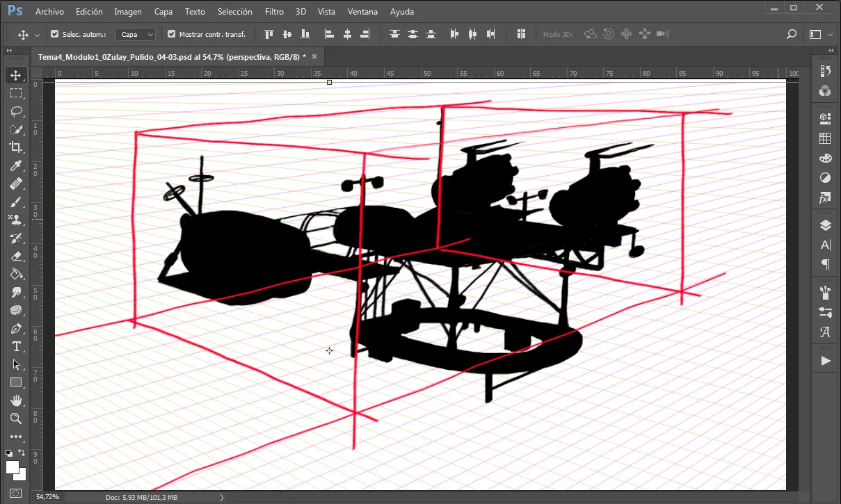
Task: Open the Character panel icon
Action: click(826, 245)
